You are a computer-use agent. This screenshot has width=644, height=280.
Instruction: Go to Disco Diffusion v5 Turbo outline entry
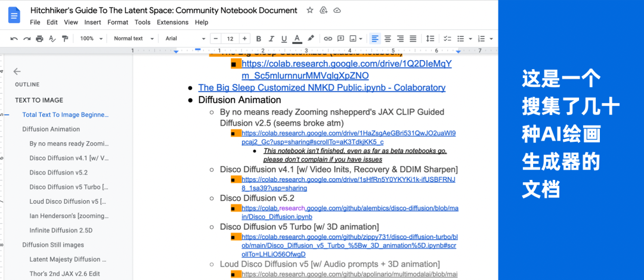(69, 187)
